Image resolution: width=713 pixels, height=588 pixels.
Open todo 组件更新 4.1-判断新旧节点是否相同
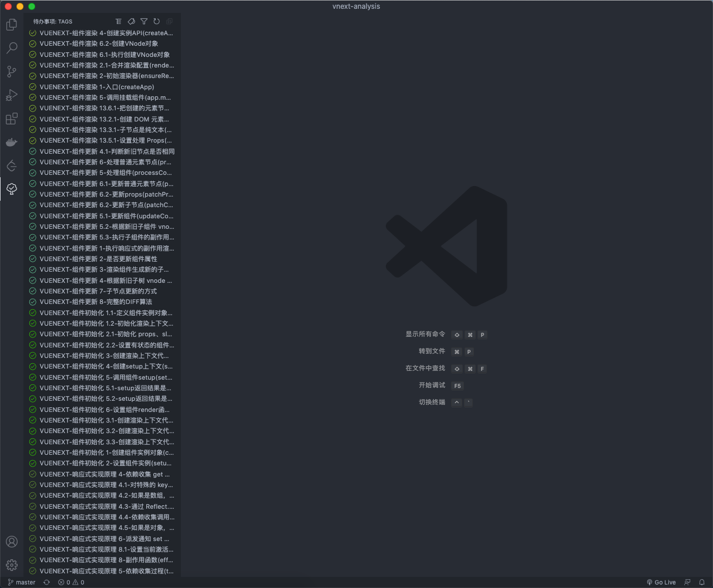[102, 151]
